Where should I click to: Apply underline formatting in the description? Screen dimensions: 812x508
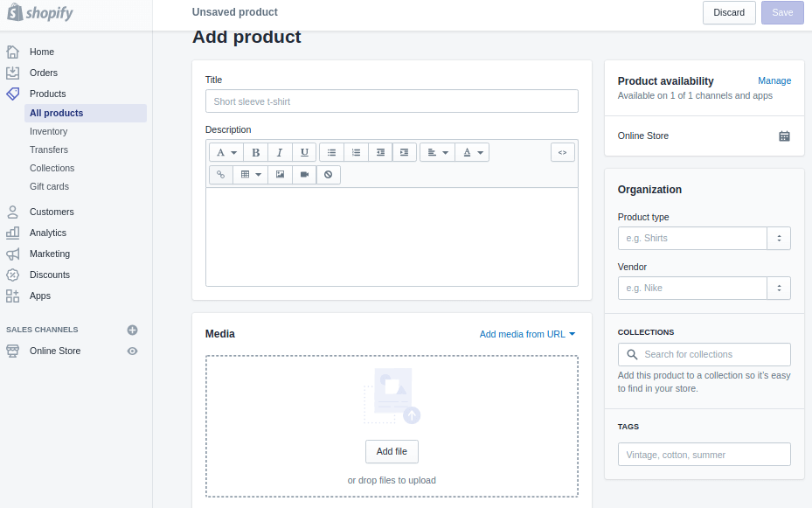(x=303, y=152)
